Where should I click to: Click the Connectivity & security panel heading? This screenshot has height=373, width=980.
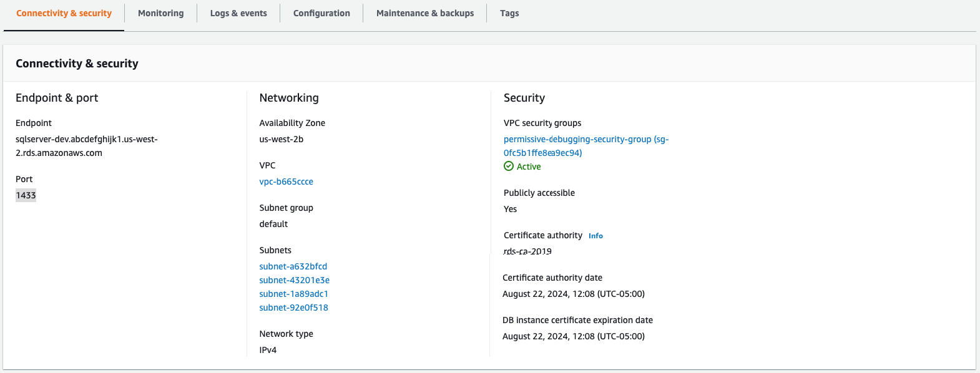(x=77, y=64)
